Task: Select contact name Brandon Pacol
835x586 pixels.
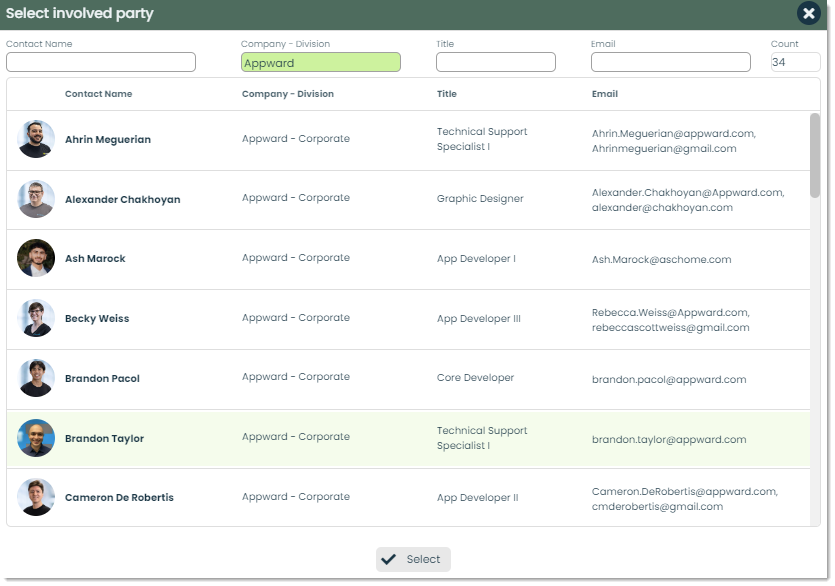Action: 102,379
